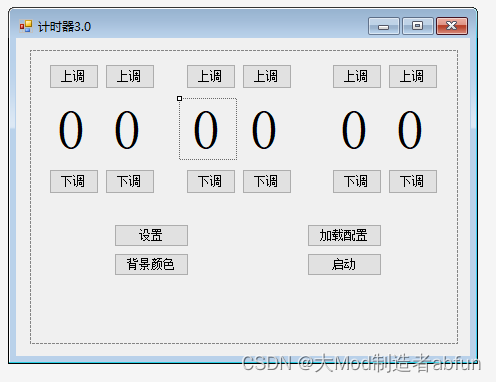Click the fifth 上调 button from the left
This screenshot has height=382, width=496.
point(357,76)
